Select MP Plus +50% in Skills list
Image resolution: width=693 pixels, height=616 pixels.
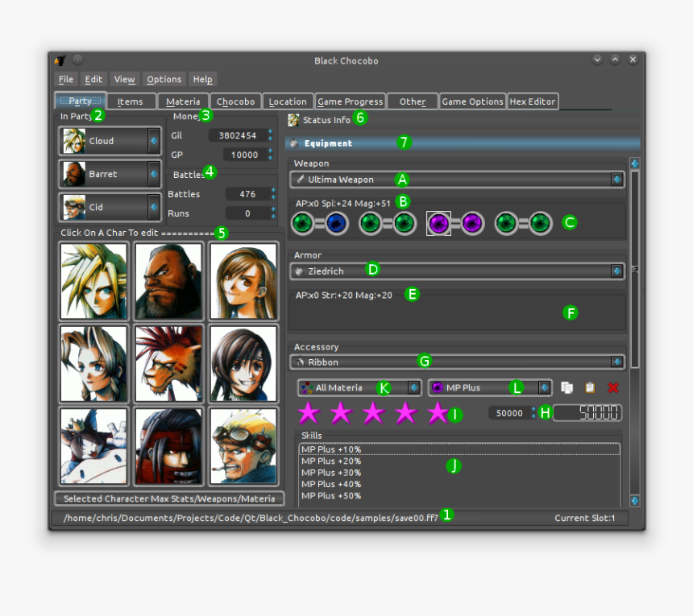point(459,496)
